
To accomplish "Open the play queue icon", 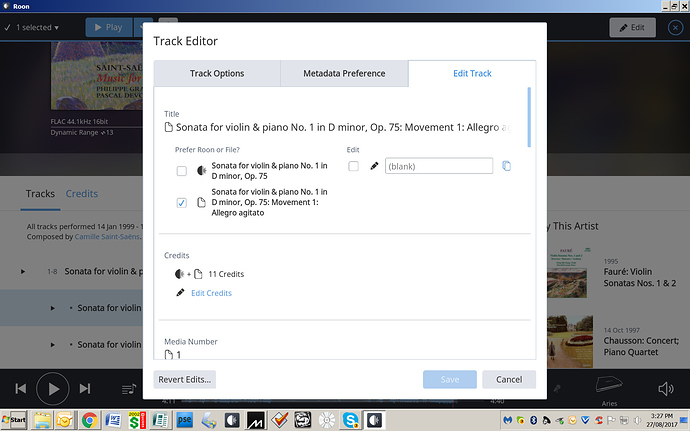I will click(x=128, y=389).
